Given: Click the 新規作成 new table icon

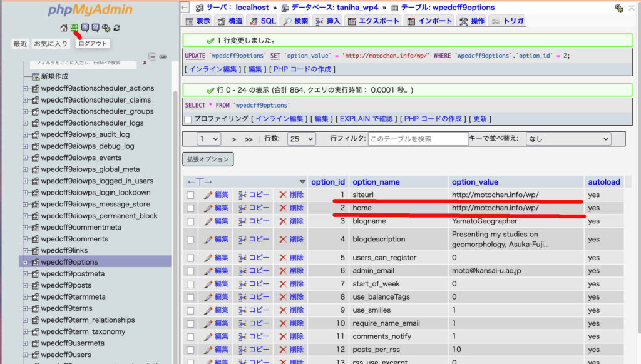Looking at the screenshot, I should click(36, 77).
